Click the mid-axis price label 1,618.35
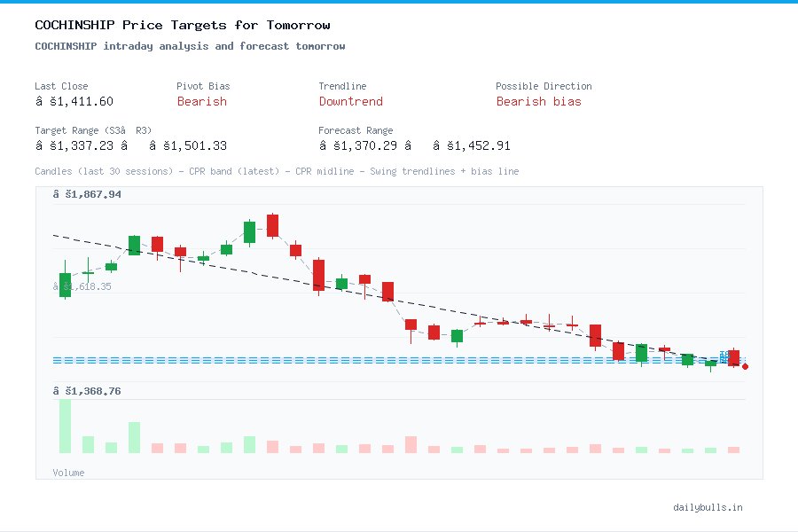The image size is (798, 532). 82,286
